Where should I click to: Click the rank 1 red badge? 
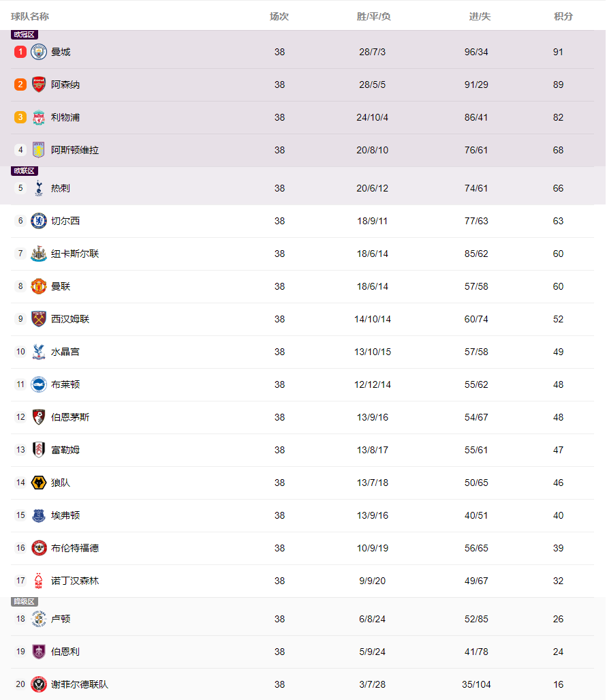coord(20,52)
